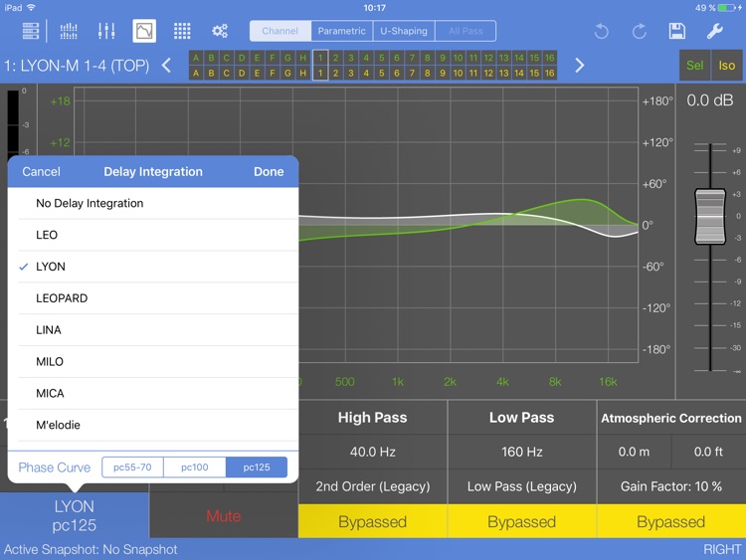Click the redo arrow icon

[639, 32]
